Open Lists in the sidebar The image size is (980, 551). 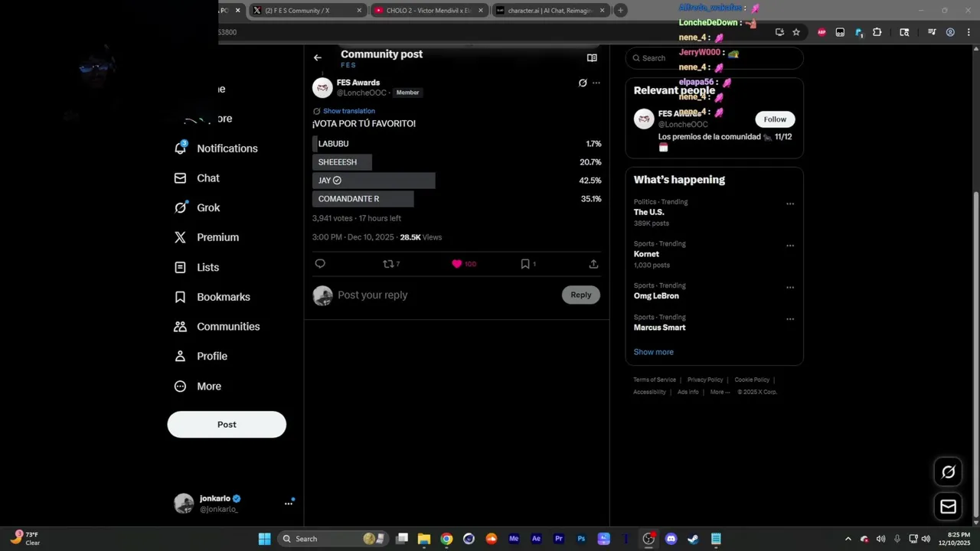coord(197,267)
